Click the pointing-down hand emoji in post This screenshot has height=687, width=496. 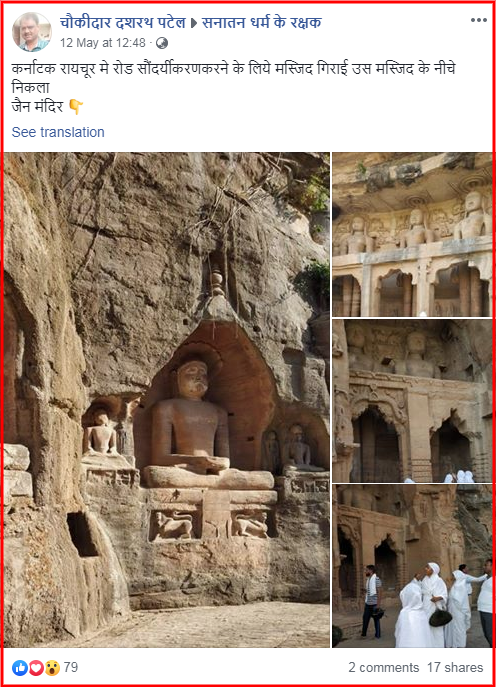pos(75,106)
